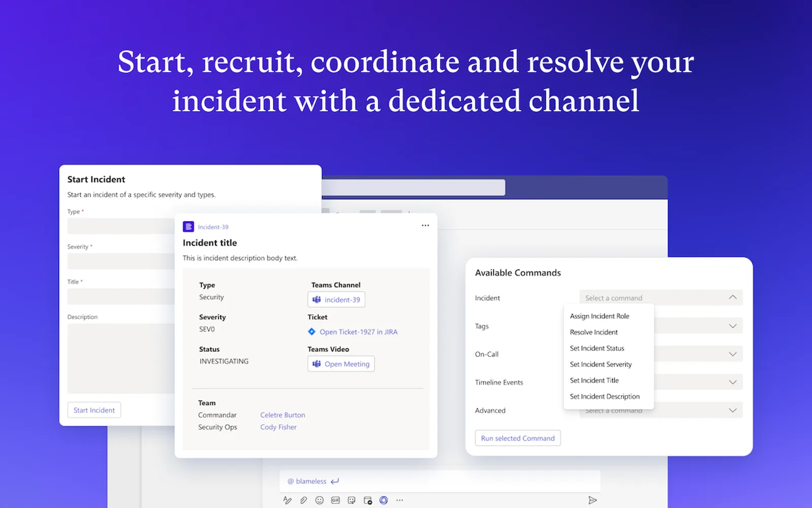This screenshot has width=812, height=508.
Task: Click the Type input field in Start Incident
Action: (121, 226)
